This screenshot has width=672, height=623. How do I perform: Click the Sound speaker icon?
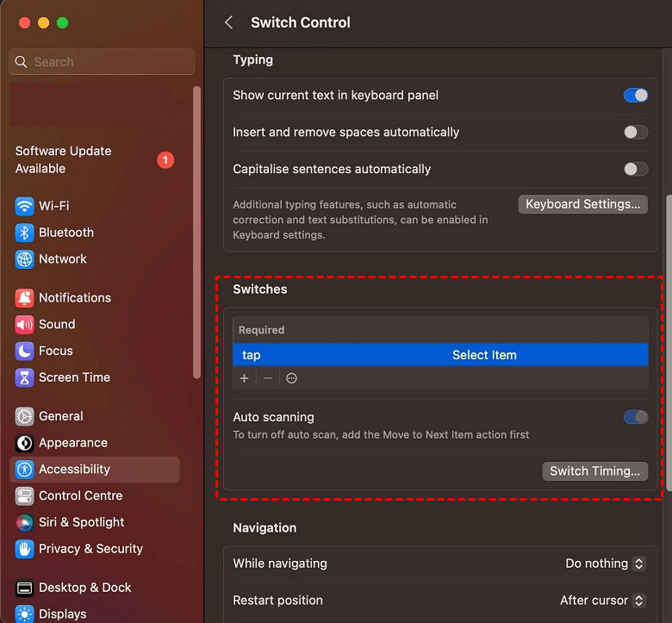[24, 325]
